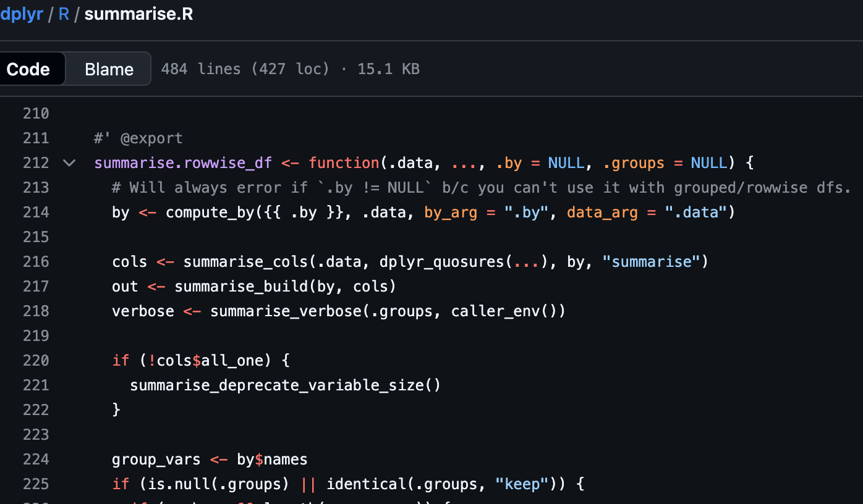The image size is (863, 504).
Task: Select the Code view tab
Action: click(28, 69)
